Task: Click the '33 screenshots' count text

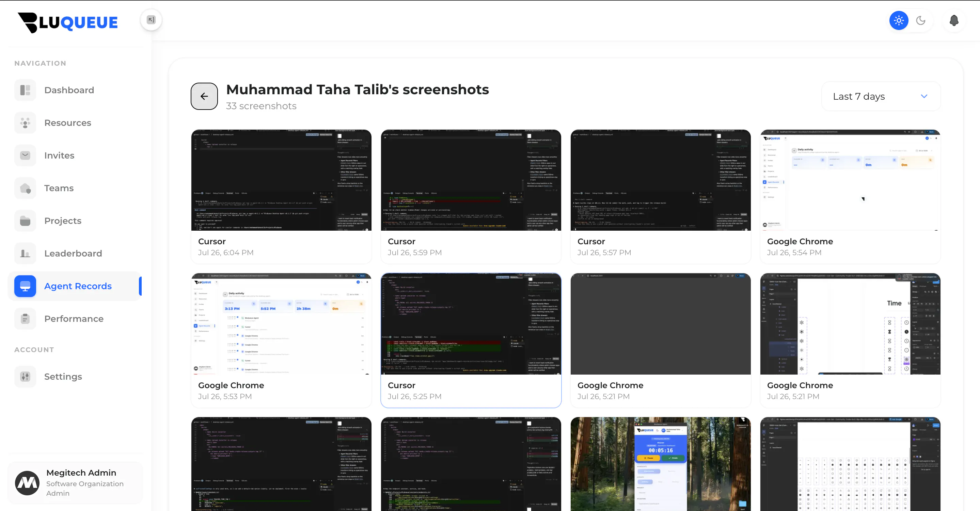Action: point(261,106)
